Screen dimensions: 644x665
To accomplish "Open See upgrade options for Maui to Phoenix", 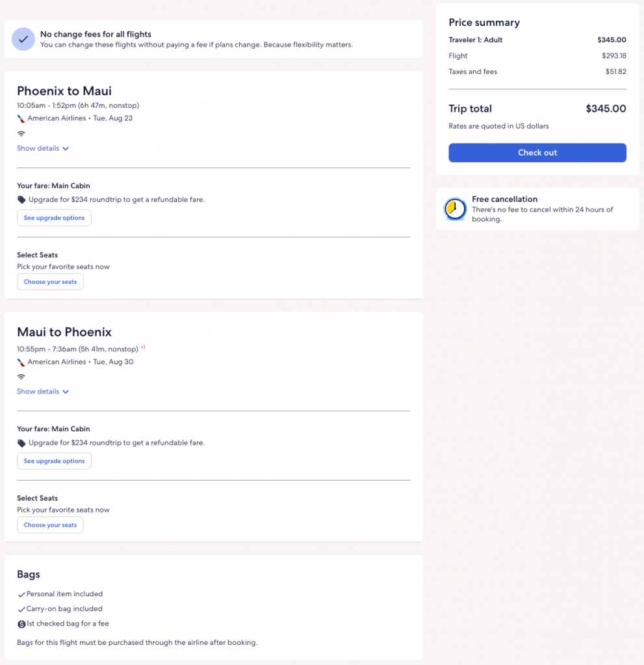I will tap(54, 461).
